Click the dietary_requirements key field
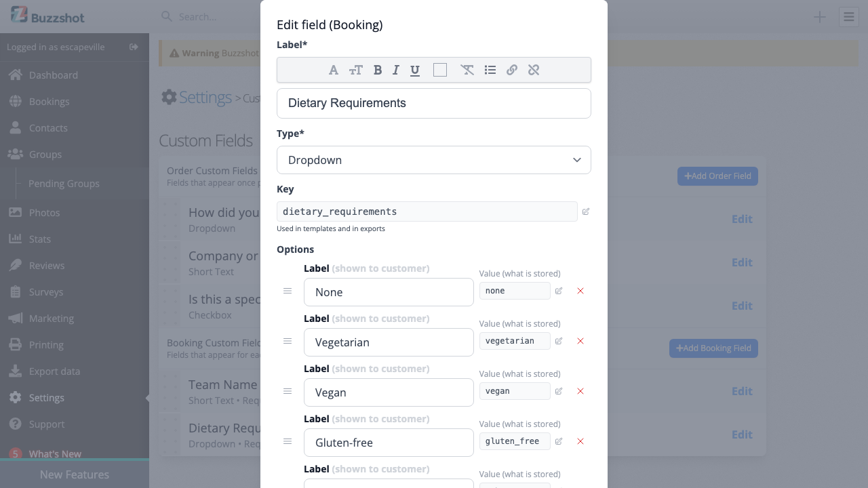This screenshot has height=488, width=868. coord(427,211)
